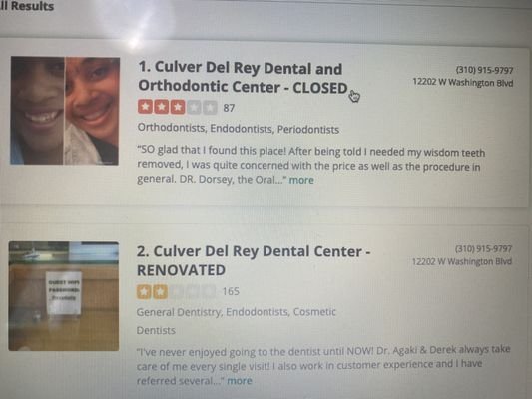This screenshot has height=399, width=532.
Task: Click the wifi password sign thumbnail of second result
Action: pyautogui.click(x=64, y=296)
